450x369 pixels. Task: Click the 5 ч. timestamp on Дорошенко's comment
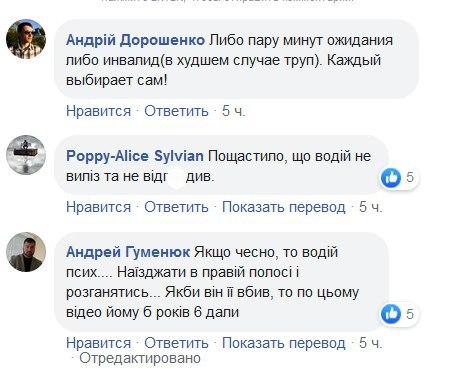coord(234,111)
